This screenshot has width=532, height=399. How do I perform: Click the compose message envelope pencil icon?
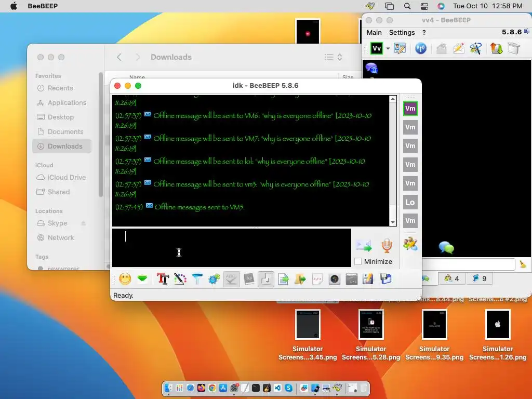(458, 48)
